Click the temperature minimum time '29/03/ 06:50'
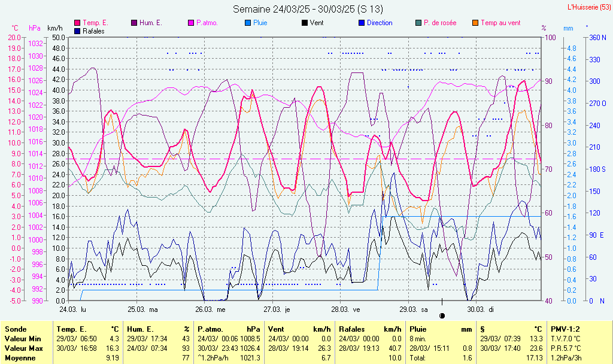 77,339
